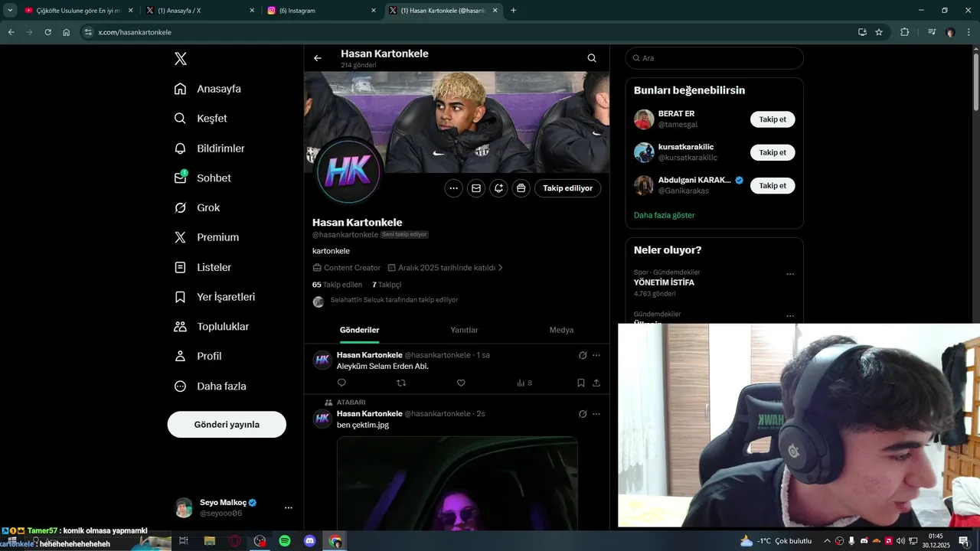The width and height of the screenshot is (980, 551).
Task: Open the browser tab search dropdown
Action: click(10, 11)
